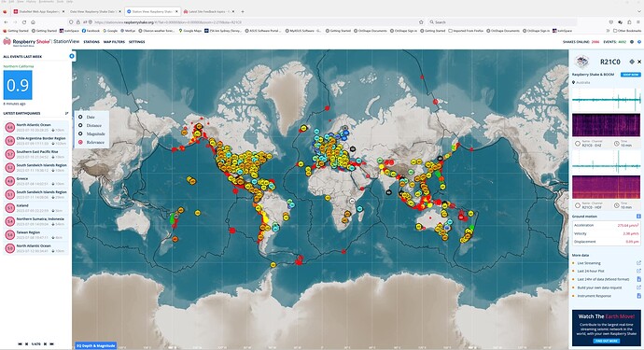The image size is (644, 350).
Task: Click the blue circle icon on sidebar edge
Action: [72, 56]
